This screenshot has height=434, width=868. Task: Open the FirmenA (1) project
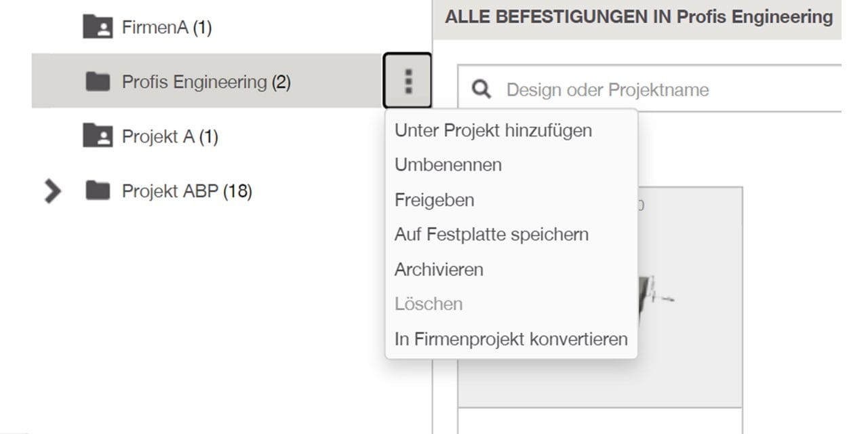(166, 28)
